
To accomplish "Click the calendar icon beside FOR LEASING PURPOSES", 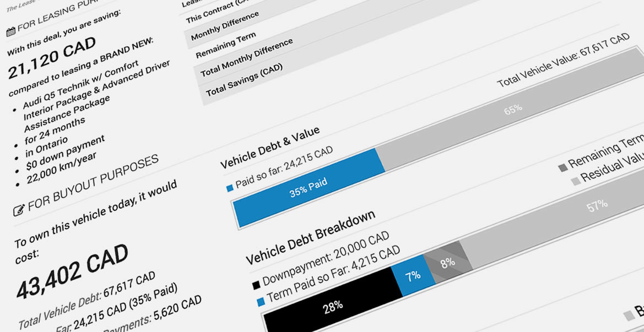I will (x=10, y=32).
